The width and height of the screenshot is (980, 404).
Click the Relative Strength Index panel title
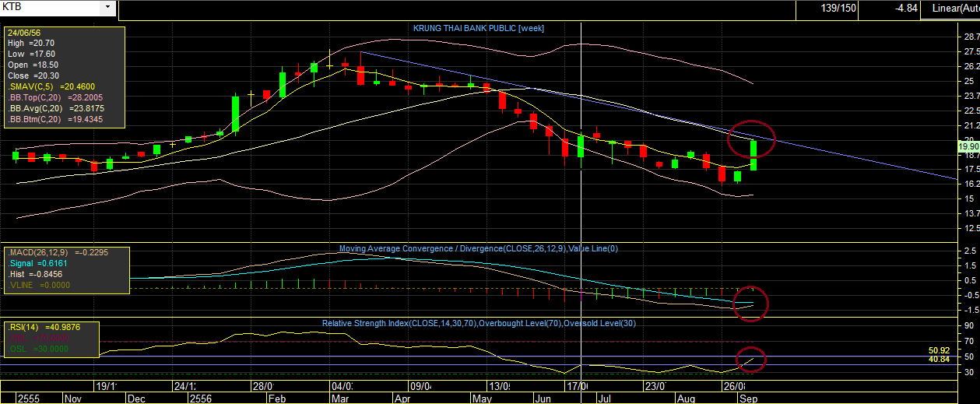click(x=479, y=322)
